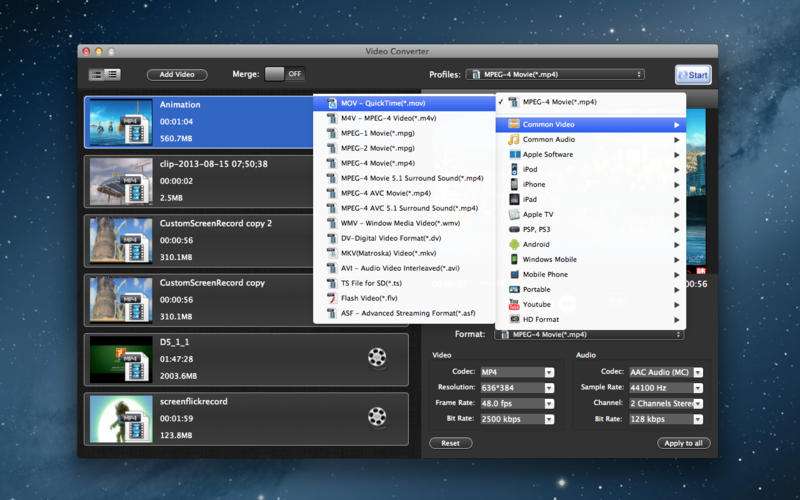Select the 'D5_1_1' file name
The width and height of the screenshot is (800, 500).
click(x=174, y=342)
